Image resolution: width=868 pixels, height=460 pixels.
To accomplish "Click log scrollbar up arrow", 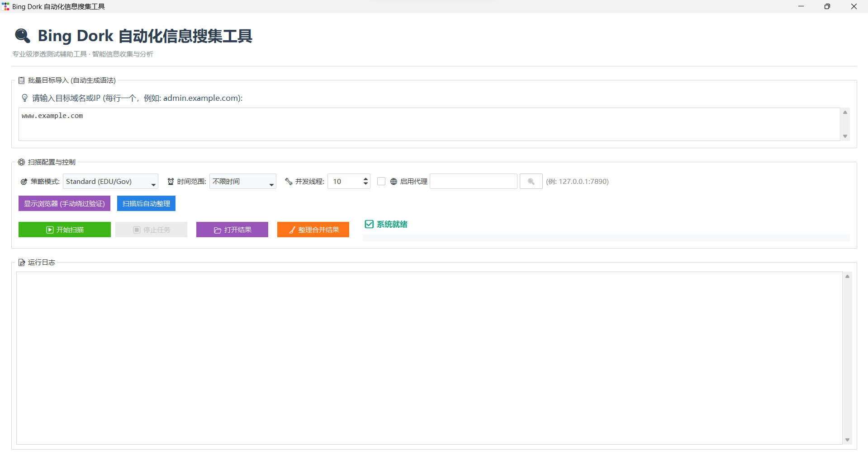I will (x=847, y=276).
